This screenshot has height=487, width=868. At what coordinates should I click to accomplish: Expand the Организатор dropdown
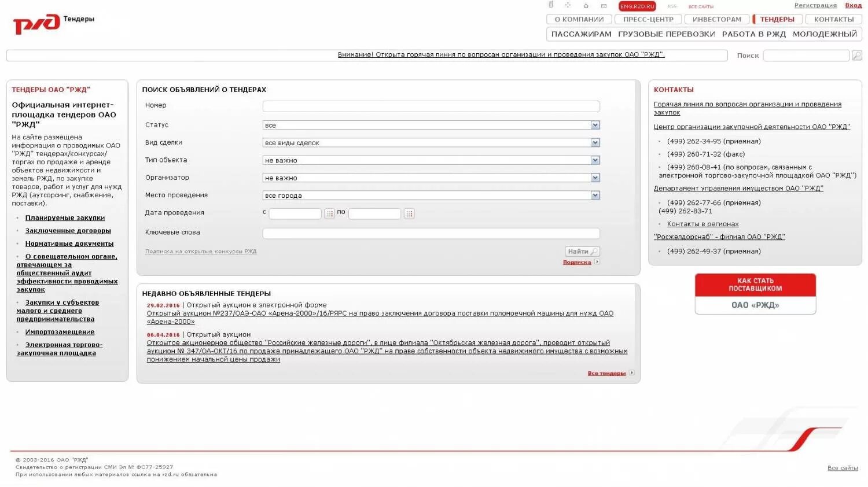pyautogui.click(x=431, y=178)
